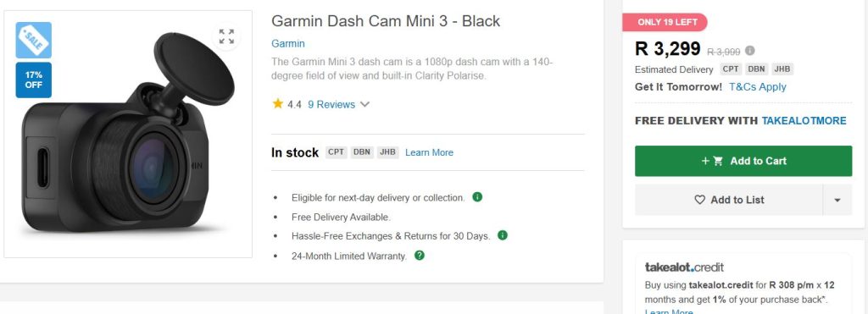Select the JHB tag beside In stock
This screenshot has height=314, width=868.
tap(388, 152)
